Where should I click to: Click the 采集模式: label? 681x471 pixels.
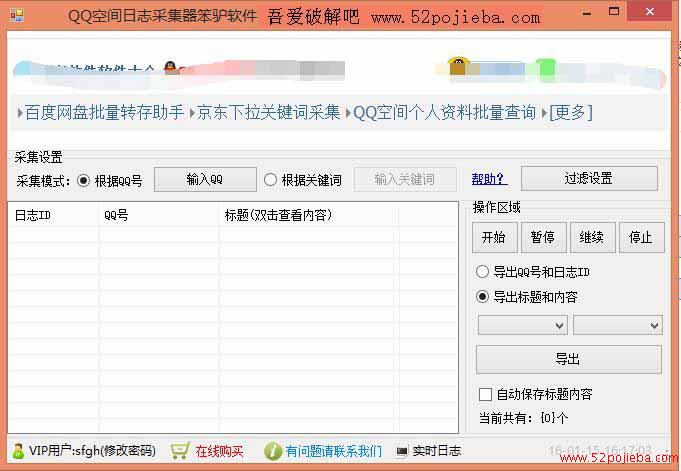coord(43,181)
